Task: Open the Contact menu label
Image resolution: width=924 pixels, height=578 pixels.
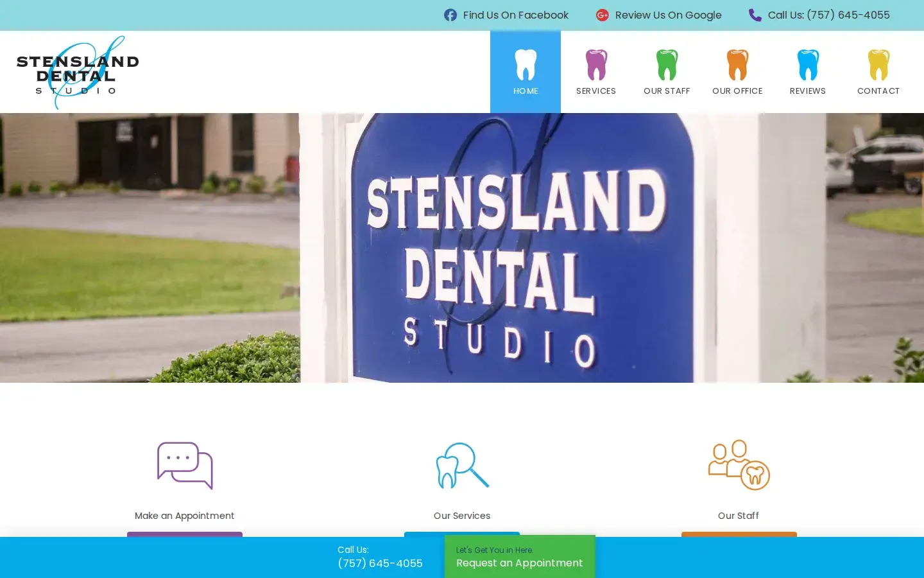Action: (x=878, y=91)
